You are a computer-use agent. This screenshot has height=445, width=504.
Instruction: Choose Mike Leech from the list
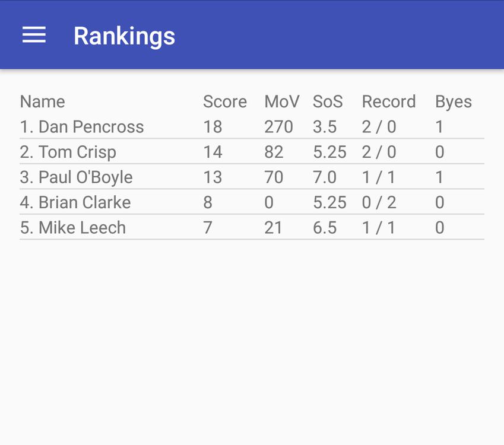pyautogui.click(x=72, y=228)
